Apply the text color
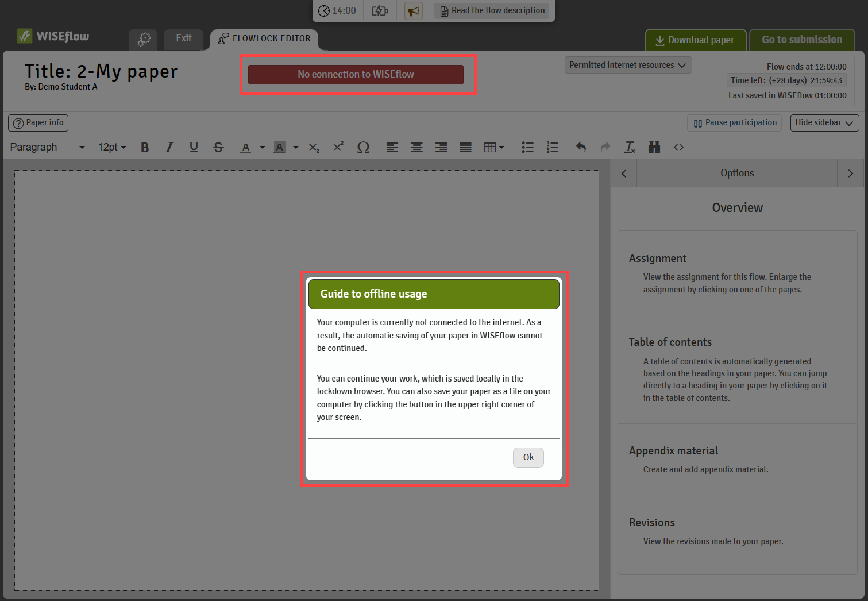The height and width of the screenshot is (601, 868). (246, 148)
